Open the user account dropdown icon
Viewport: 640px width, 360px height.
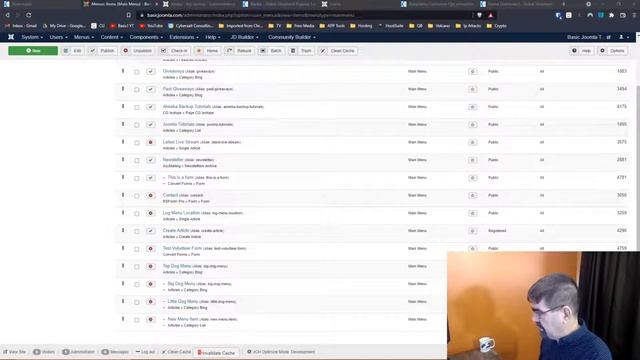(624, 37)
